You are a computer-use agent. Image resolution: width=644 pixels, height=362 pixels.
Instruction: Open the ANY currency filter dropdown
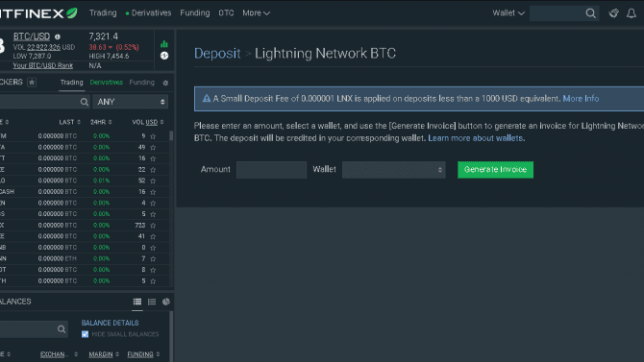point(130,102)
